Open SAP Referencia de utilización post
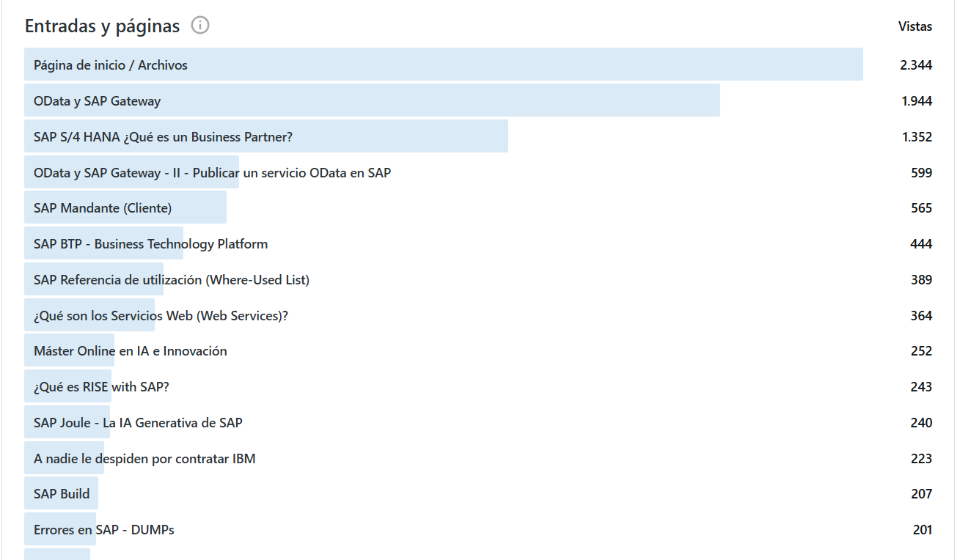The width and height of the screenshot is (960, 560). click(x=172, y=280)
